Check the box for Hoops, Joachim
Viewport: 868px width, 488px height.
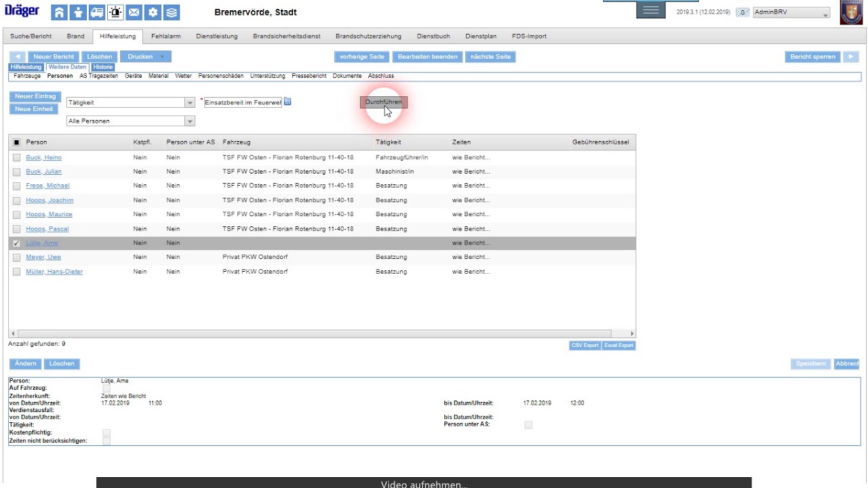coord(17,201)
